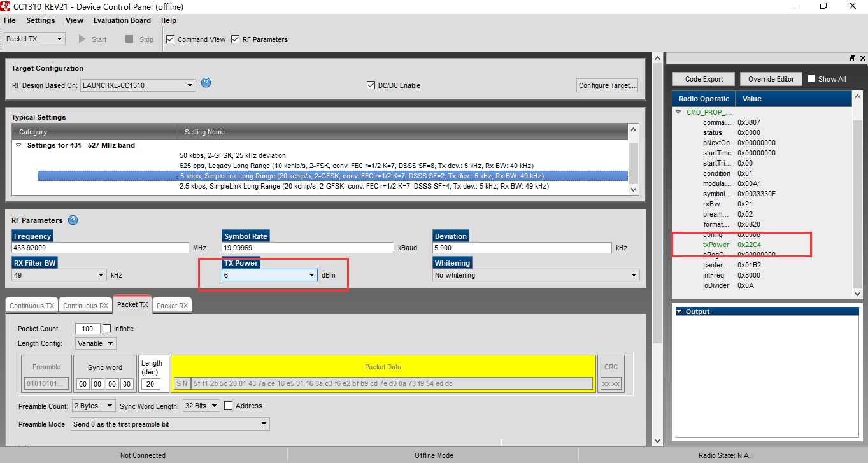Enable the Infinite packet count checkbox
This screenshot has width=868, height=463.
point(106,328)
